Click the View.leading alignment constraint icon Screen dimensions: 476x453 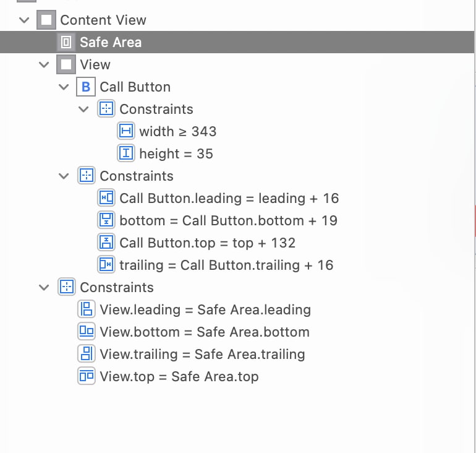[x=87, y=309]
